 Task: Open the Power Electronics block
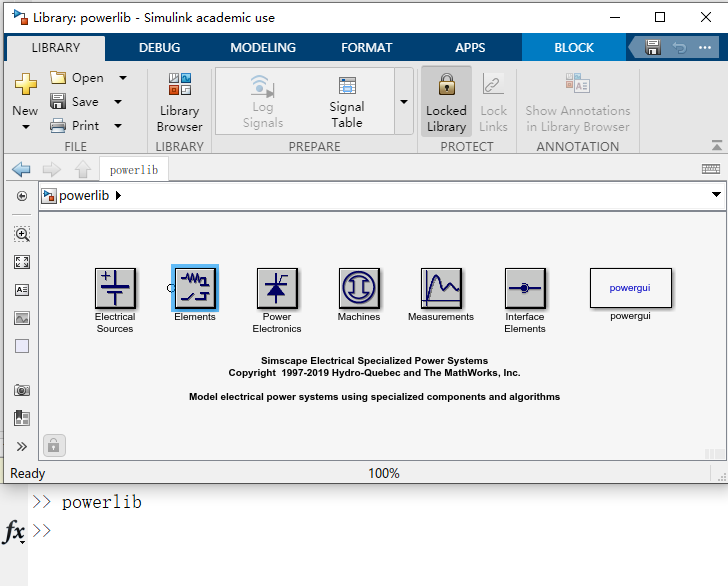pyautogui.click(x=277, y=288)
